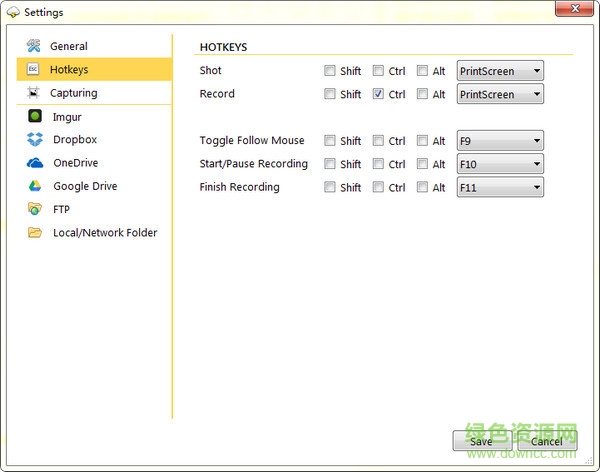Click the General wrench icon
The image size is (600, 472).
point(34,46)
